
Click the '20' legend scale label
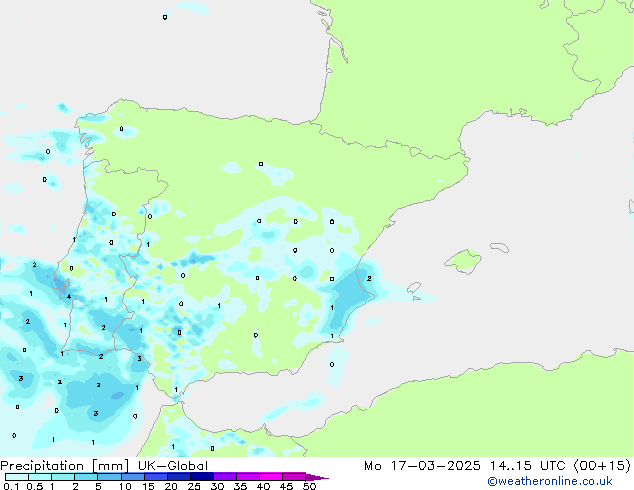[x=171, y=486]
